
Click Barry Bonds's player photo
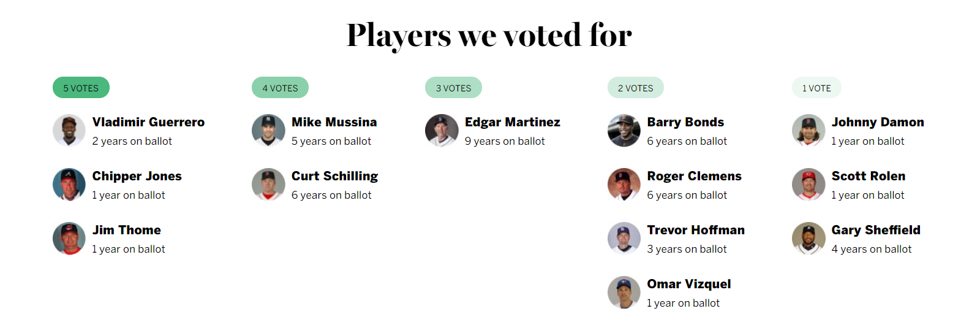click(624, 131)
